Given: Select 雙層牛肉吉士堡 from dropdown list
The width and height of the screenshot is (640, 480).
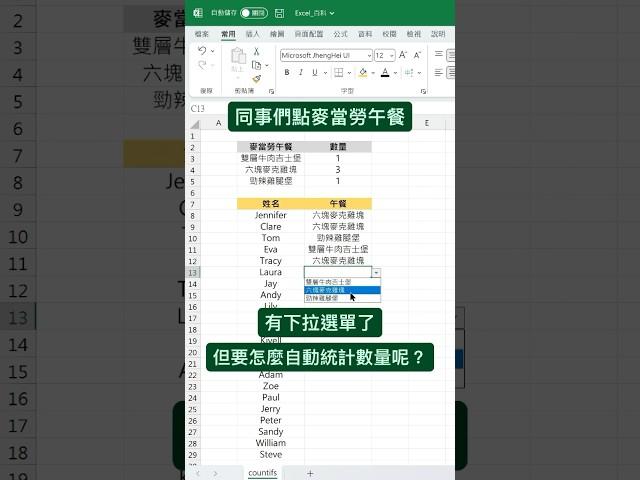Looking at the screenshot, I should point(328,282).
